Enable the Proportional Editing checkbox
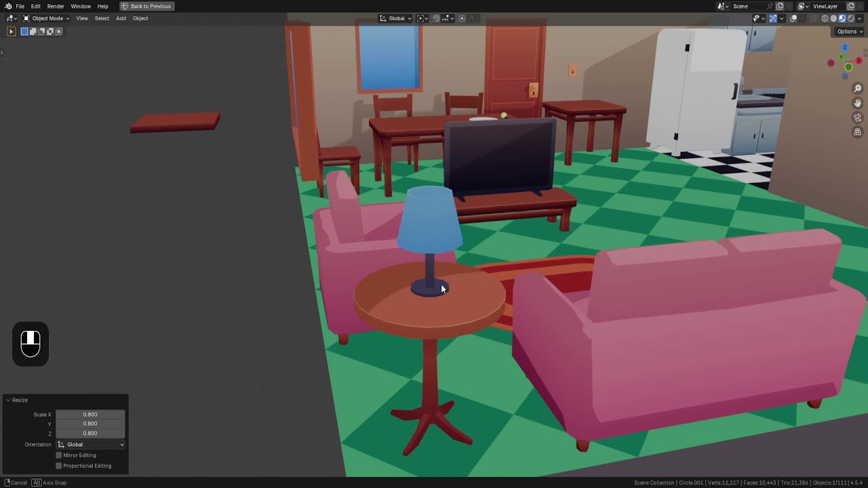The width and height of the screenshot is (868, 488). tap(59, 466)
